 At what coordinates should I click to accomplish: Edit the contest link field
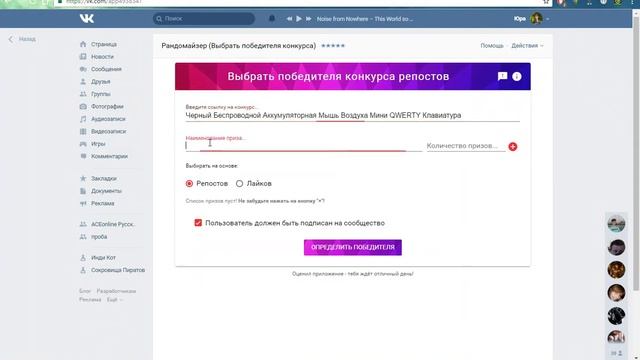point(352,116)
